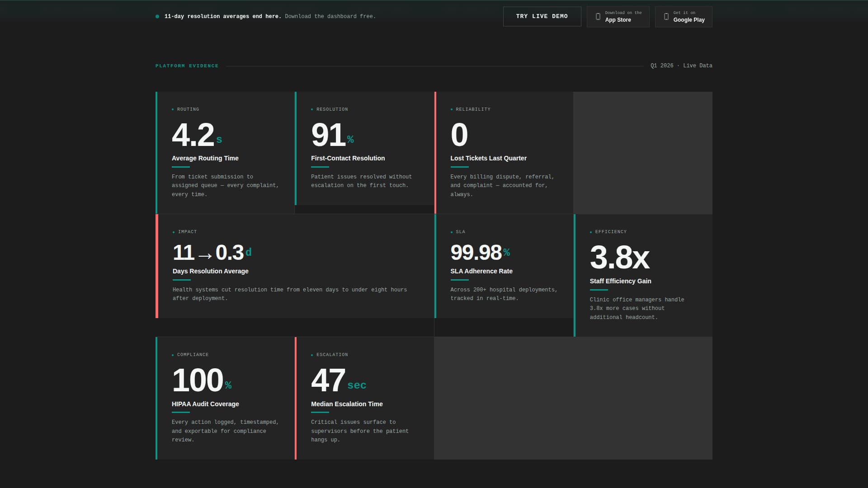This screenshot has width=868, height=488.
Task: Click the 100% compliance metric value
Action: point(202,380)
